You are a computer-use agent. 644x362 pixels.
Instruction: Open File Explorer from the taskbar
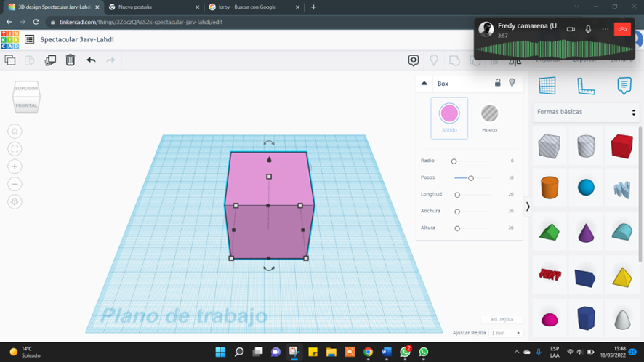(331, 352)
